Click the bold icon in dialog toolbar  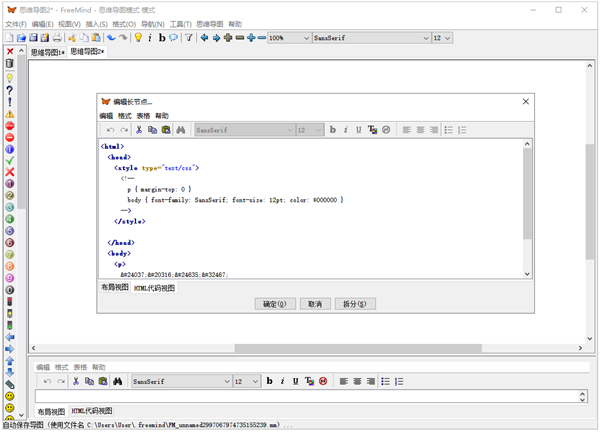(333, 130)
